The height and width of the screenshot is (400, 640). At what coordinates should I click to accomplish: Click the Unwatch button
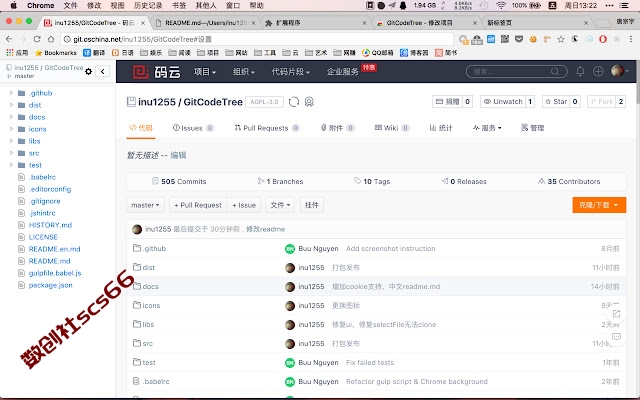pos(503,102)
